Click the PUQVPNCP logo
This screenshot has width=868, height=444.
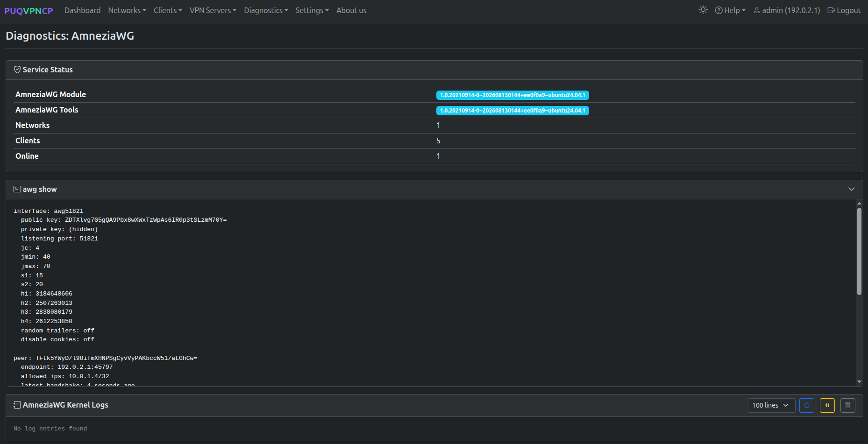click(28, 11)
